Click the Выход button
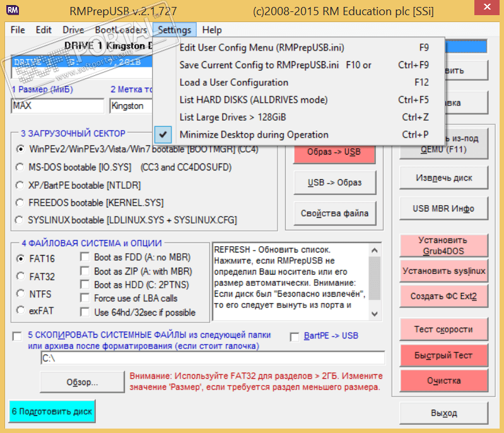Viewport: 504px width, 433px height. 443,413
